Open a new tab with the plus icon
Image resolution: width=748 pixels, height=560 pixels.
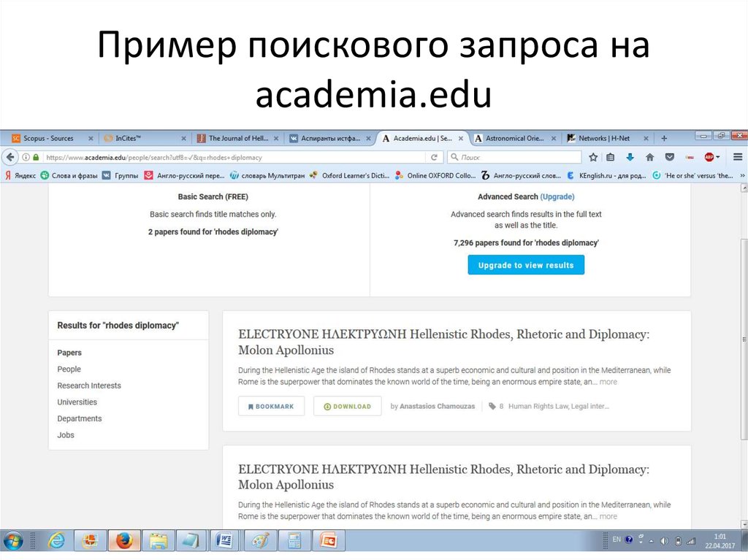click(x=663, y=137)
